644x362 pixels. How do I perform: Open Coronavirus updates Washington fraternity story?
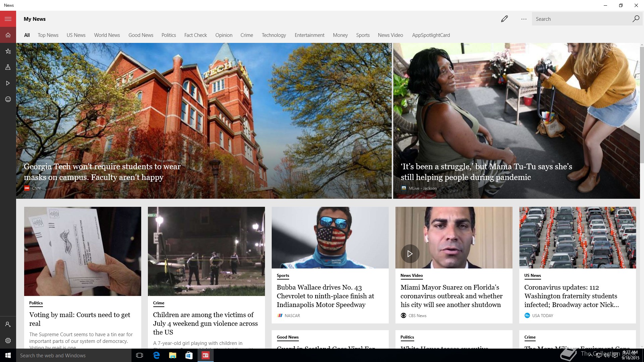pos(572,296)
